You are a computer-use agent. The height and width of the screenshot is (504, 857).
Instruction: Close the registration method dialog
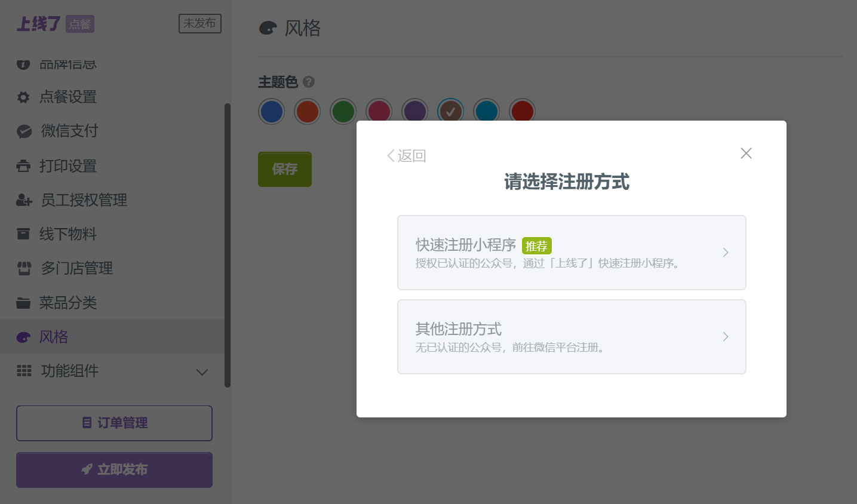[x=746, y=153]
